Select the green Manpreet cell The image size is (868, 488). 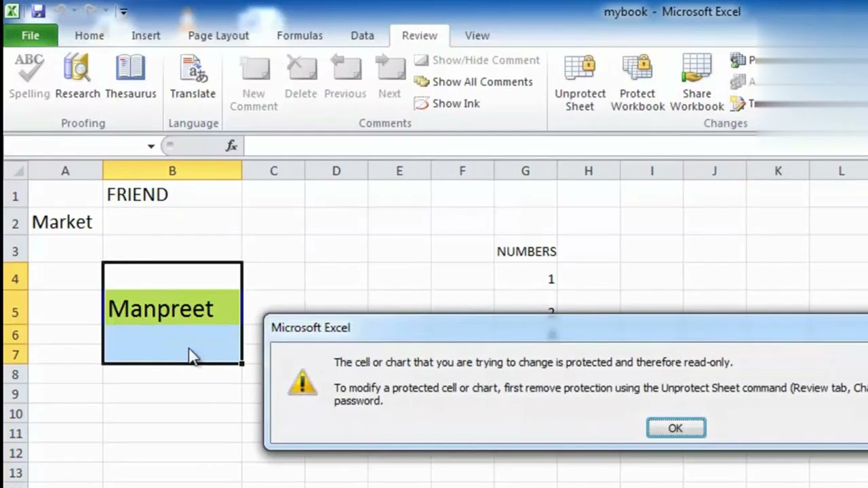(172, 308)
